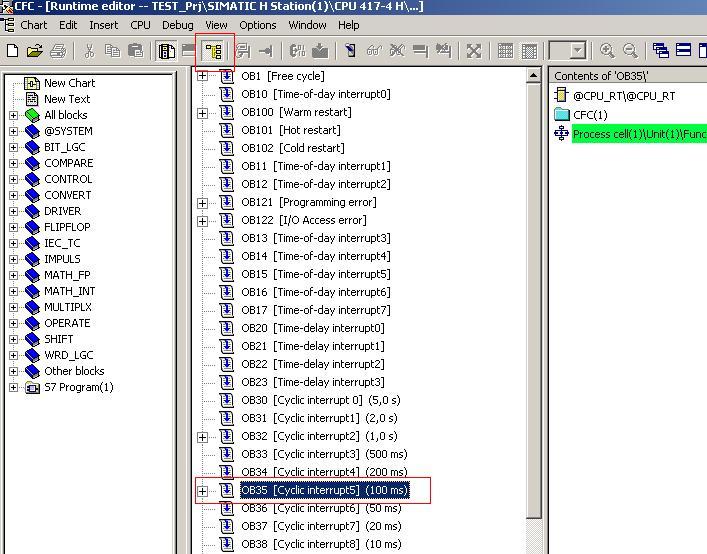Select CFC(1) folder in OB35 contents
This screenshot has width=707, height=554.
(x=590, y=115)
